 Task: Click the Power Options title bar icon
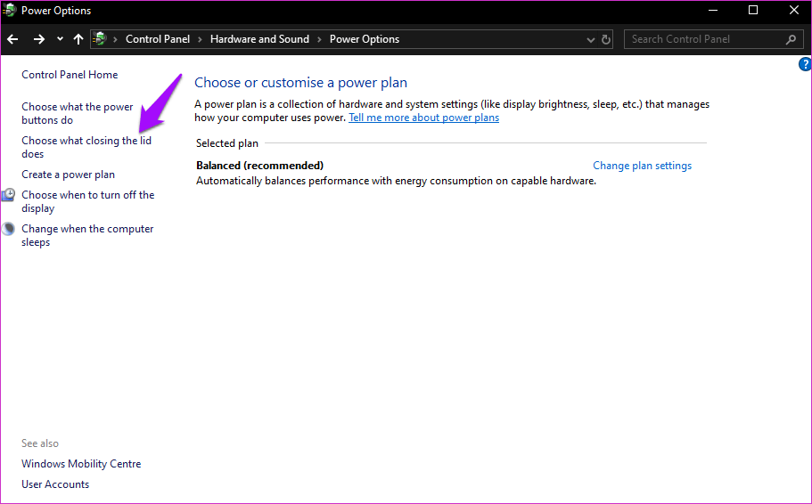[x=9, y=11]
